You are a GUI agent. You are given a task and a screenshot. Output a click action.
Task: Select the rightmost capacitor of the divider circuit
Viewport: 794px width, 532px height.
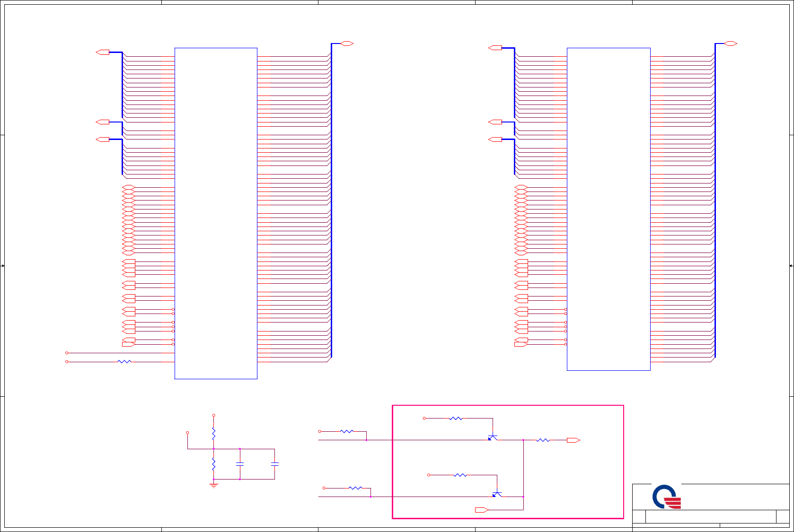tap(274, 464)
